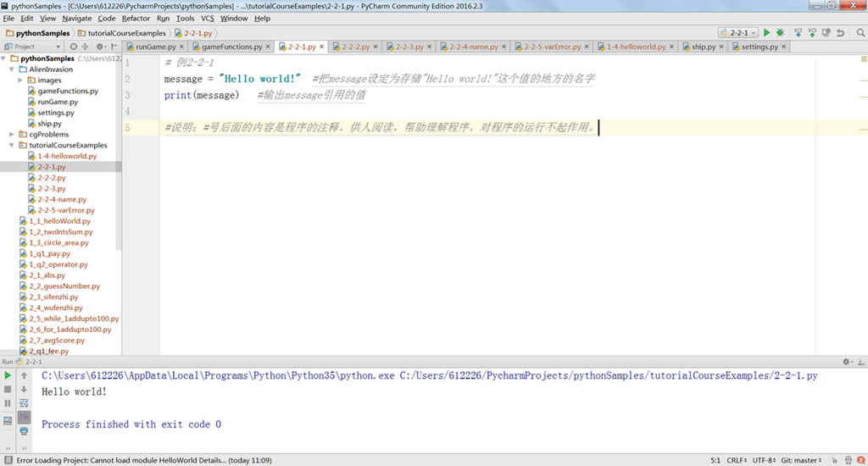868x466 pixels.
Task: Switch to runGame.py editor tab
Action: [x=156, y=47]
